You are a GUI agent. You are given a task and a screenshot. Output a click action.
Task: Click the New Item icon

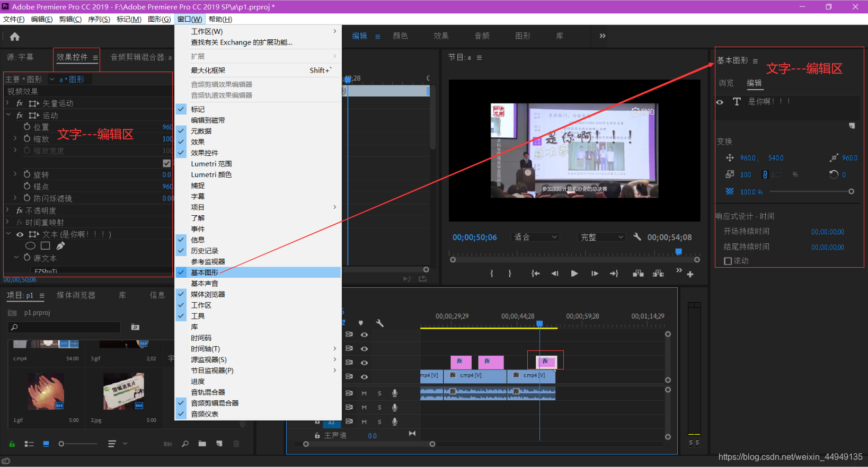pos(219,444)
